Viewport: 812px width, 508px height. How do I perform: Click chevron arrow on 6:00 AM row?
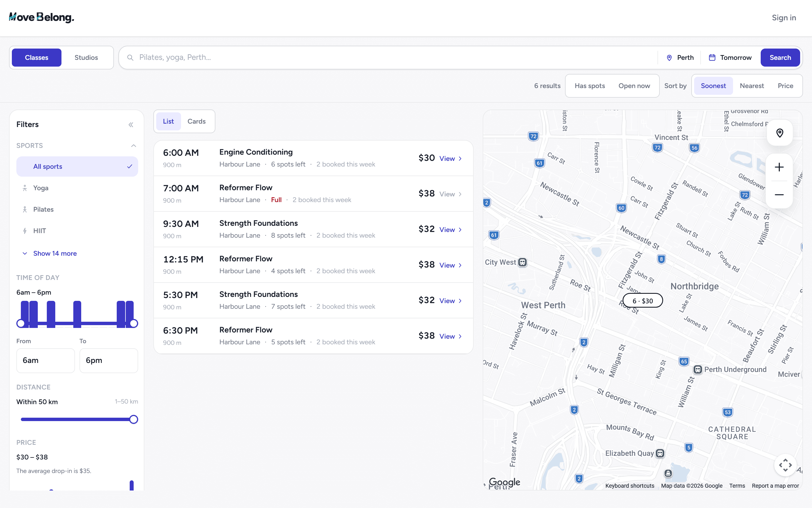click(460, 159)
